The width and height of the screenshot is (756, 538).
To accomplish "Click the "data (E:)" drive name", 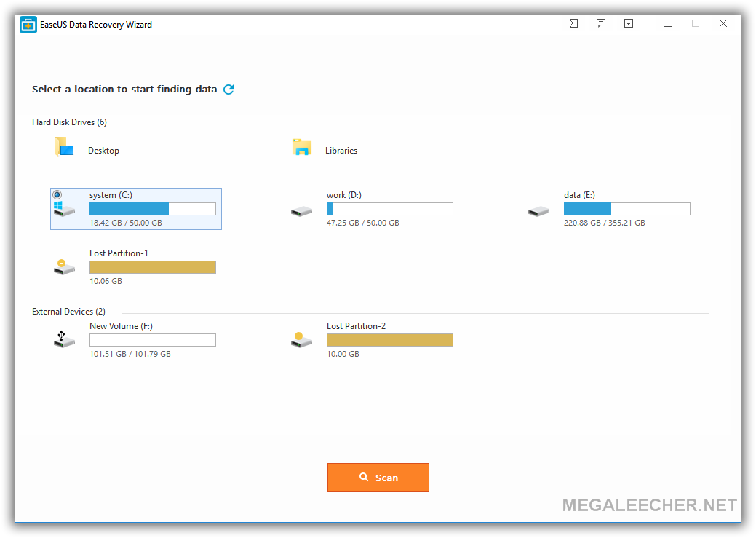I will [579, 195].
